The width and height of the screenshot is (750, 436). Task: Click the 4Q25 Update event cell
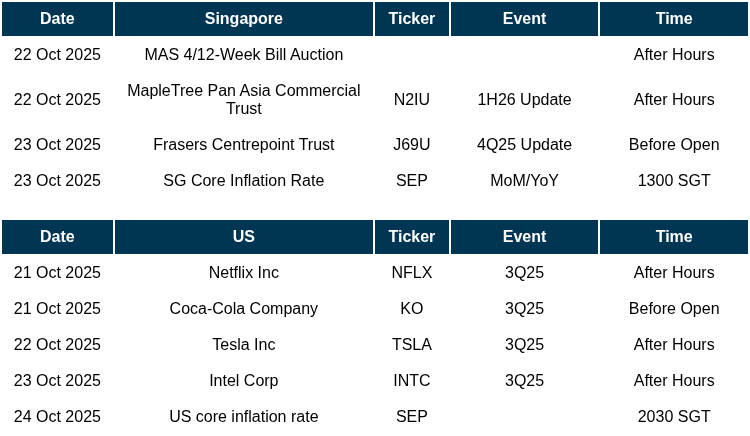524,145
